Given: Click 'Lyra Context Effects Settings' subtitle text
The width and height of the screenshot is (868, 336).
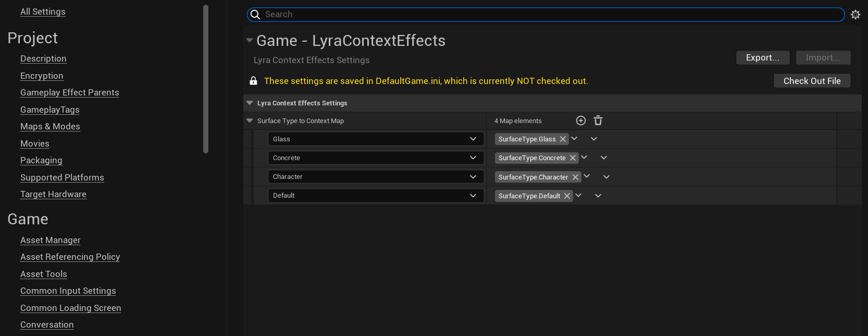Looking at the screenshot, I should click(x=312, y=60).
